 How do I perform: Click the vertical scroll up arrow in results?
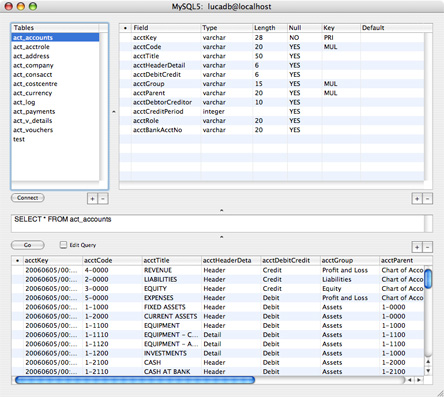(x=428, y=362)
